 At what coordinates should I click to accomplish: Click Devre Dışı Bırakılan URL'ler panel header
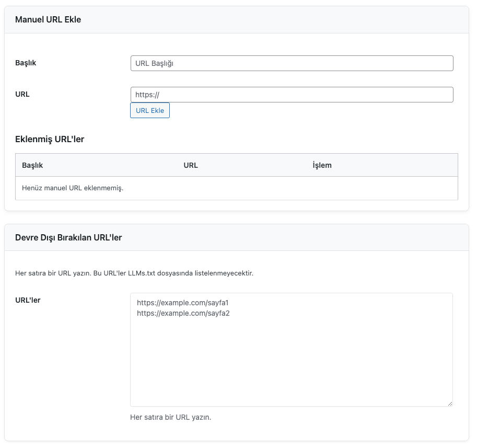point(68,237)
